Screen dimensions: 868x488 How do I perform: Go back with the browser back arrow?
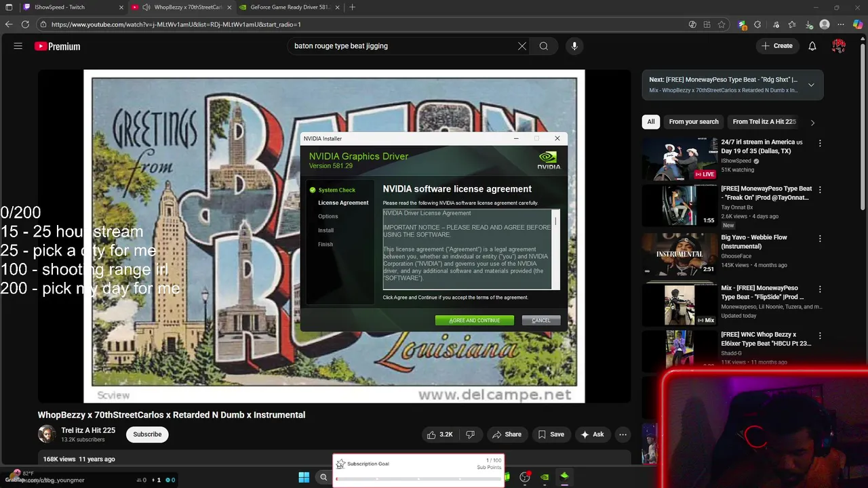tap(9, 24)
